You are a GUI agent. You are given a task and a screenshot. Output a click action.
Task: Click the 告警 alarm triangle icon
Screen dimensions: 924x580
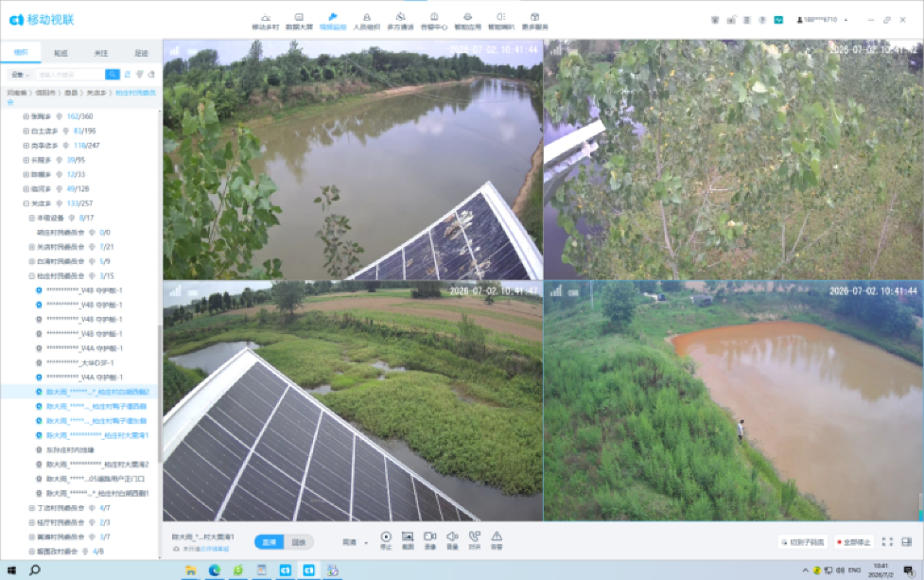497,539
